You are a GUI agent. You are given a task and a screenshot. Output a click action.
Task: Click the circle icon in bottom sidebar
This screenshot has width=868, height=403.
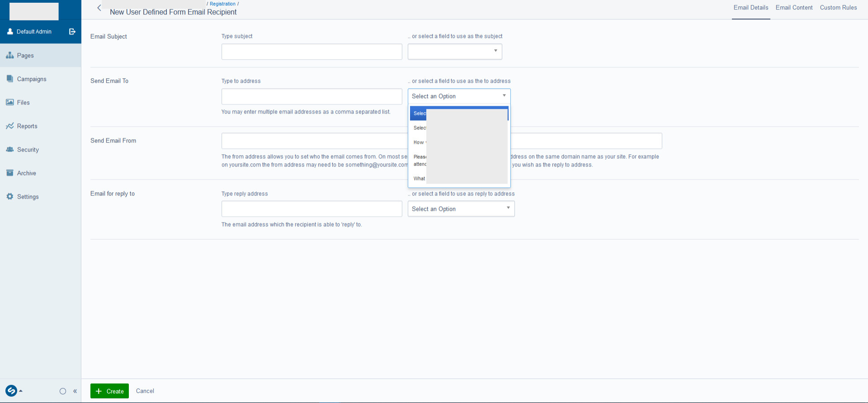[x=63, y=391]
